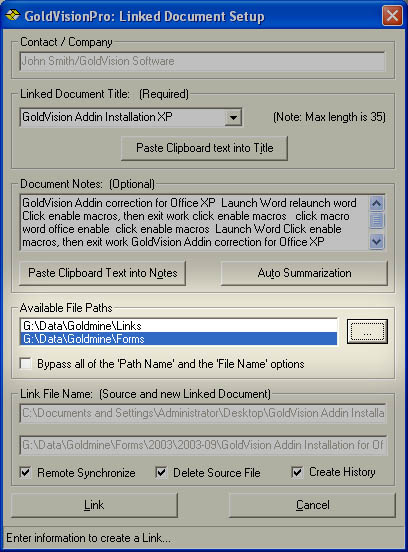This screenshot has height=552, width=408.
Task: Click inside the Document Notes text area
Action: [x=195, y=222]
